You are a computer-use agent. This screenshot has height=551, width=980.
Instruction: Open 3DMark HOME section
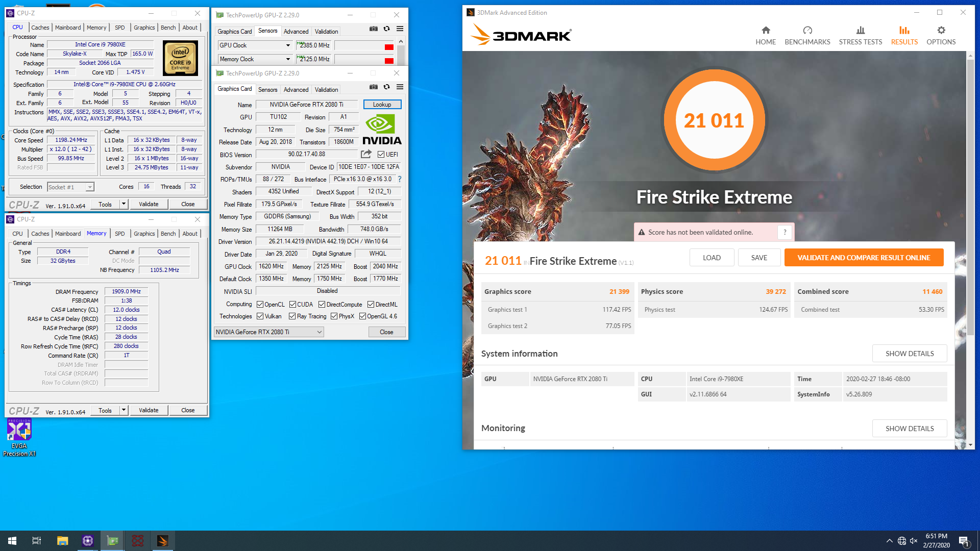pyautogui.click(x=766, y=36)
